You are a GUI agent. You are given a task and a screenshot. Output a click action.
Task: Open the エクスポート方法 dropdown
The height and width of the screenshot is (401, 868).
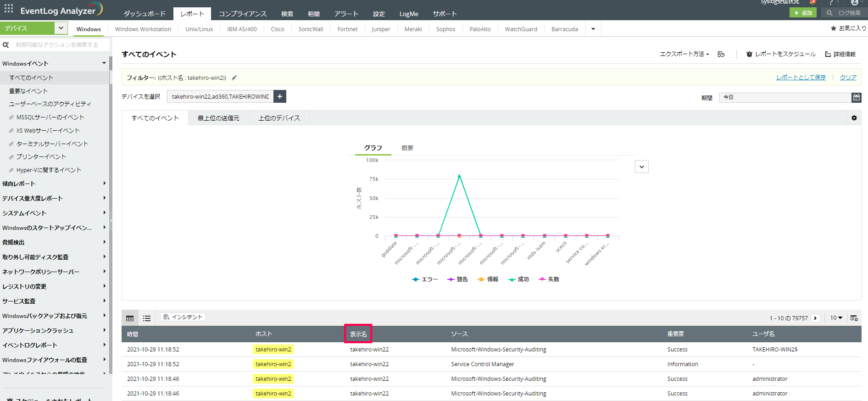684,54
